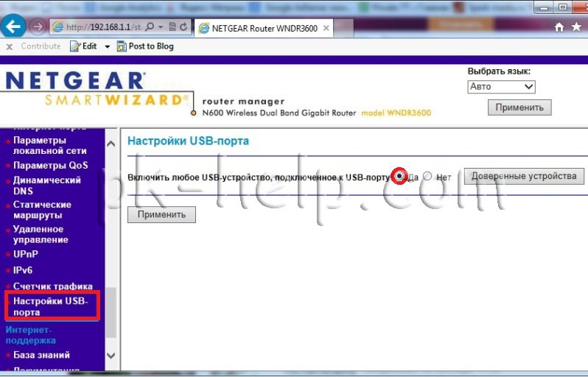Click the Настройки USB-порта page heading
This screenshot has width=588, height=377.
pyautogui.click(x=188, y=141)
